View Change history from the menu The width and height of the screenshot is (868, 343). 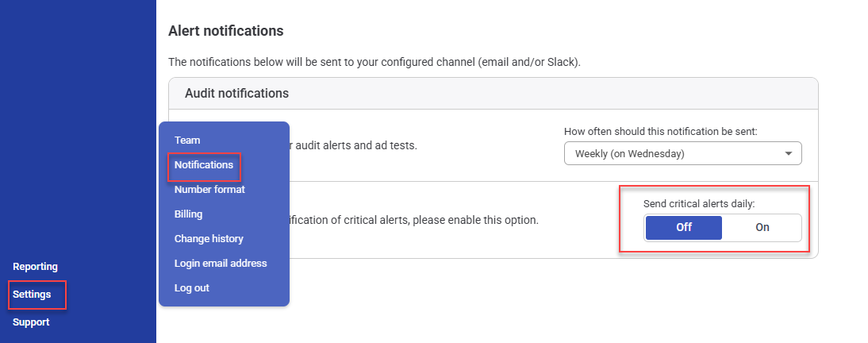tap(209, 239)
